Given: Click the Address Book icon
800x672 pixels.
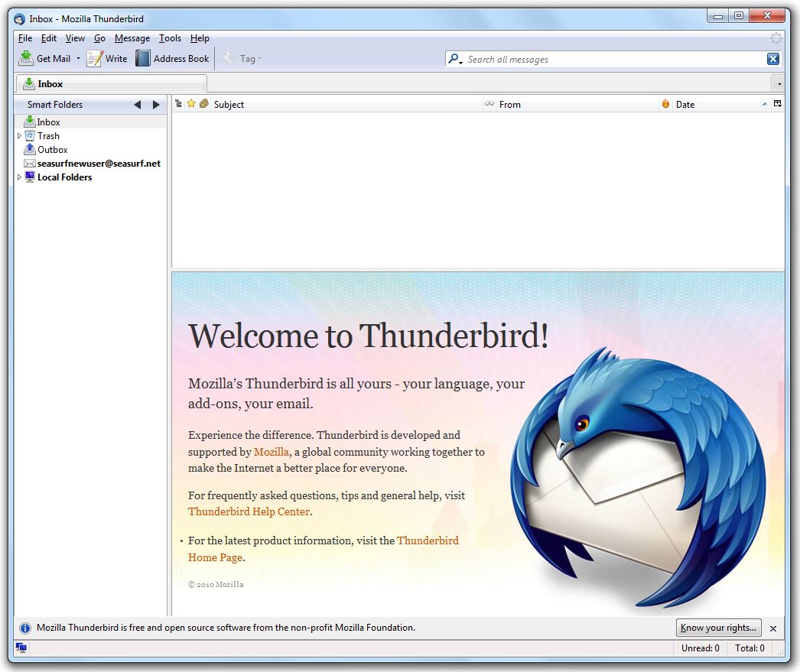Looking at the screenshot, I should point(143,59).
